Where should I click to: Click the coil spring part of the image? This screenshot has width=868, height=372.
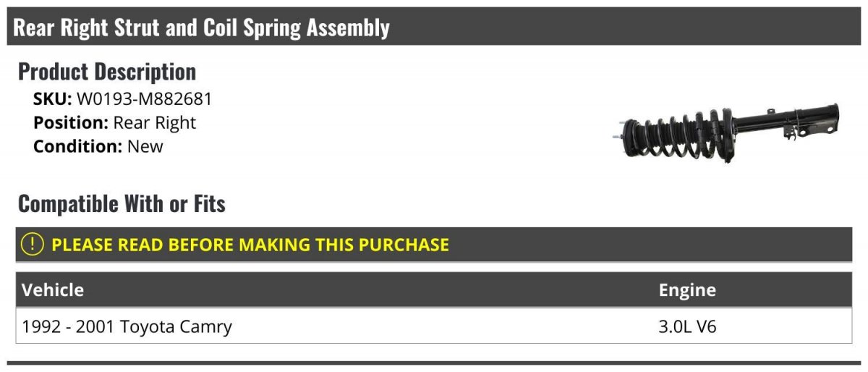click(x=680, y=136)
